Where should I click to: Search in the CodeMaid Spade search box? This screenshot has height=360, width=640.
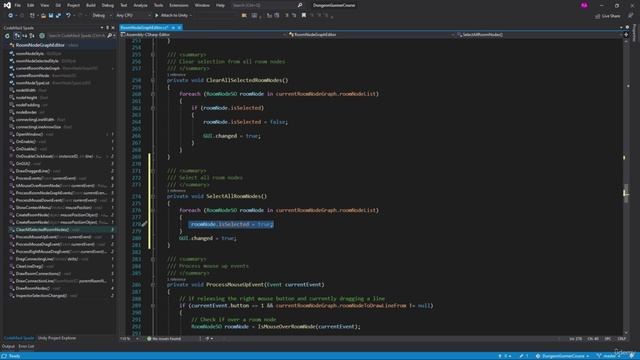pyautogui.click(x=76, y=36)
